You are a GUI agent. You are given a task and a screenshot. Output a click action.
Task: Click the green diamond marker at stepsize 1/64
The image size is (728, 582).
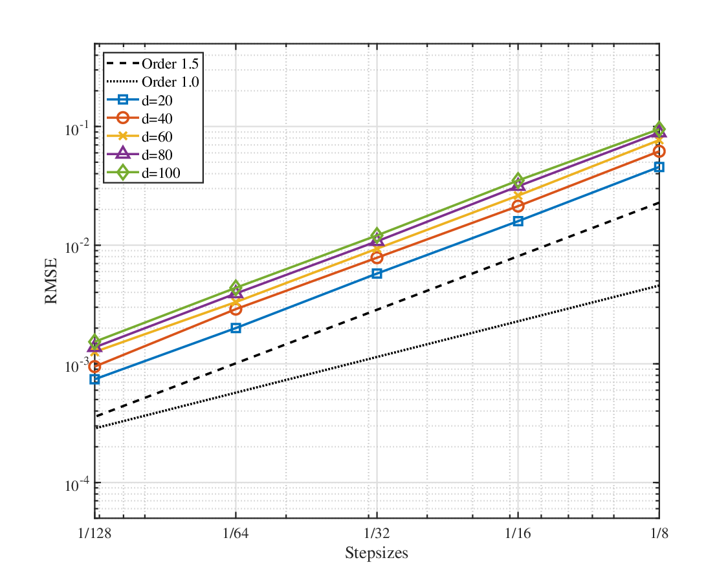(236, 287)
